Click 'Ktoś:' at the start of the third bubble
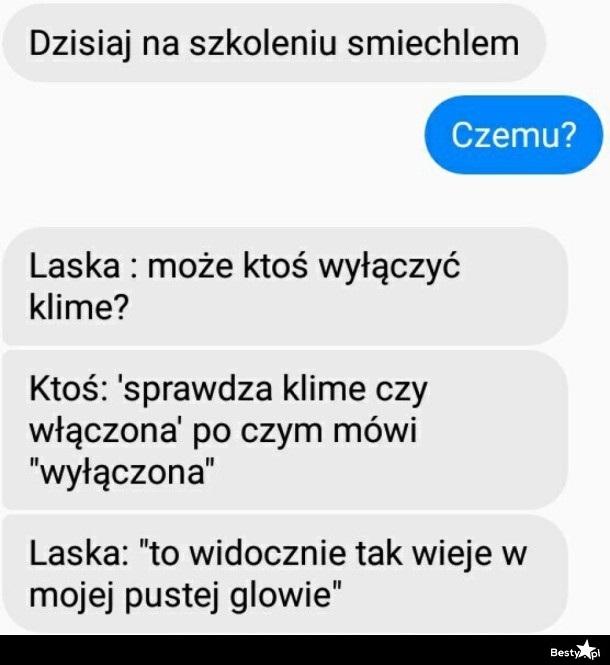610x665 pixels. coord(68,389)
